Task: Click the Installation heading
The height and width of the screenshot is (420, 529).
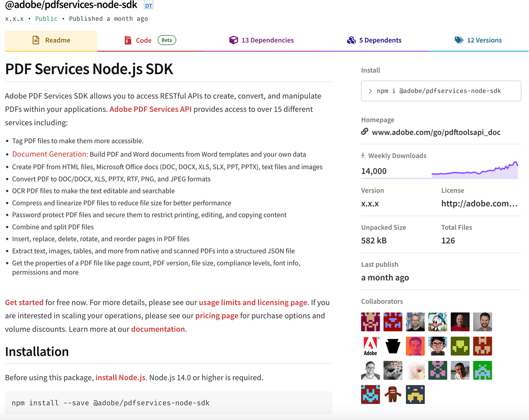Action: pyautogui.click(x=37, y=351)
